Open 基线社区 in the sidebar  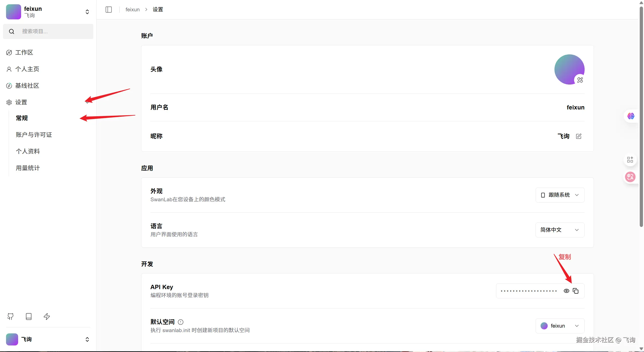tap(27, 86)
